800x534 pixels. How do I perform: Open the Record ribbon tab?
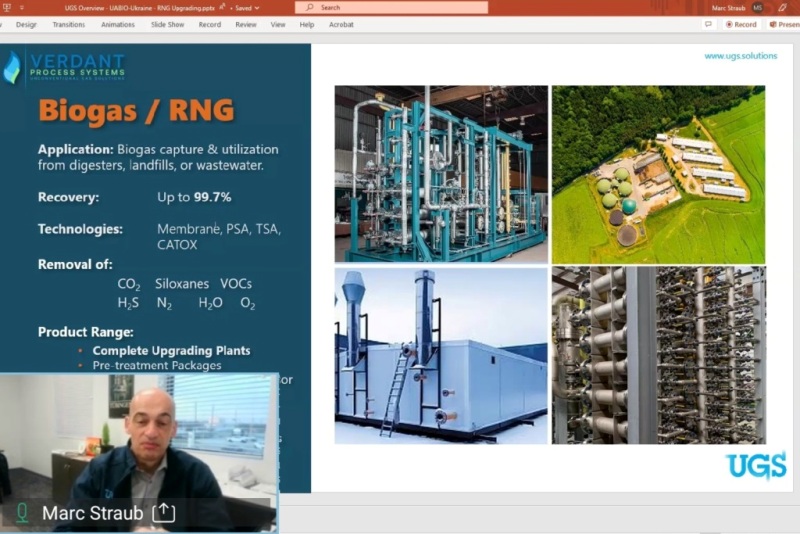[210, 24]
